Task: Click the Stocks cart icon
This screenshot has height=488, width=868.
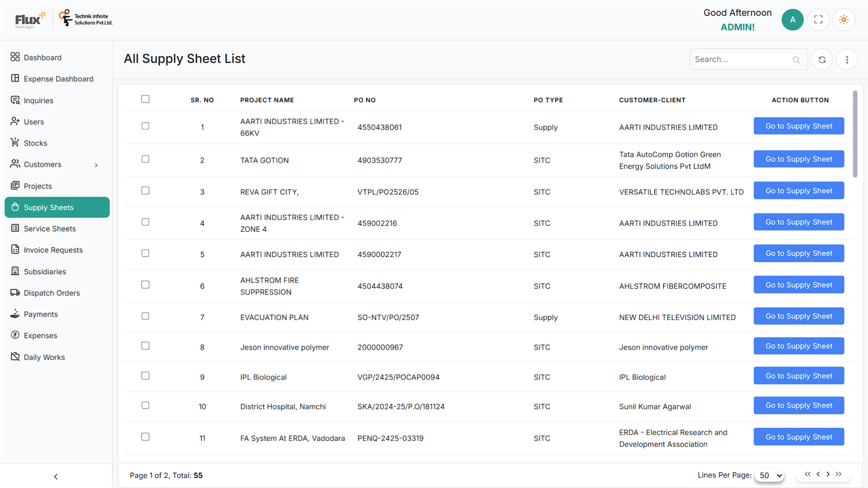Action: (15, 142)
